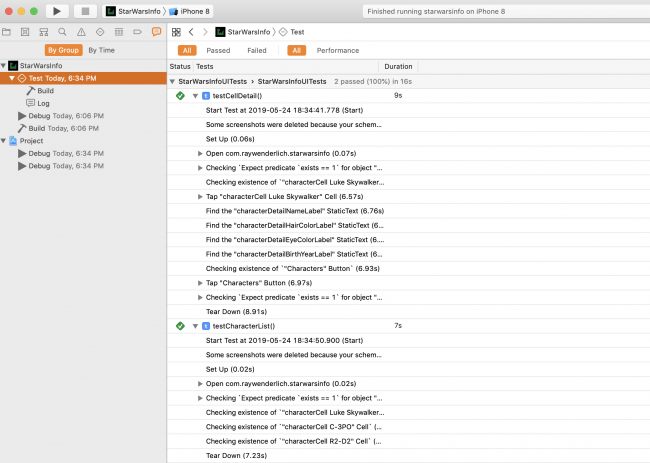Open the Report navigator speech bubble icon
This screenshot has width=650, height=463.
(x=156, y=32)
